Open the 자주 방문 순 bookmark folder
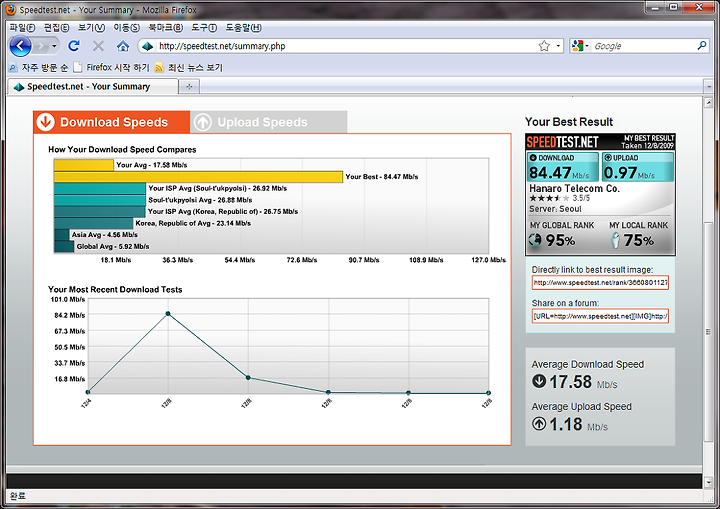 pyautogui.click(x=39, y=68)
